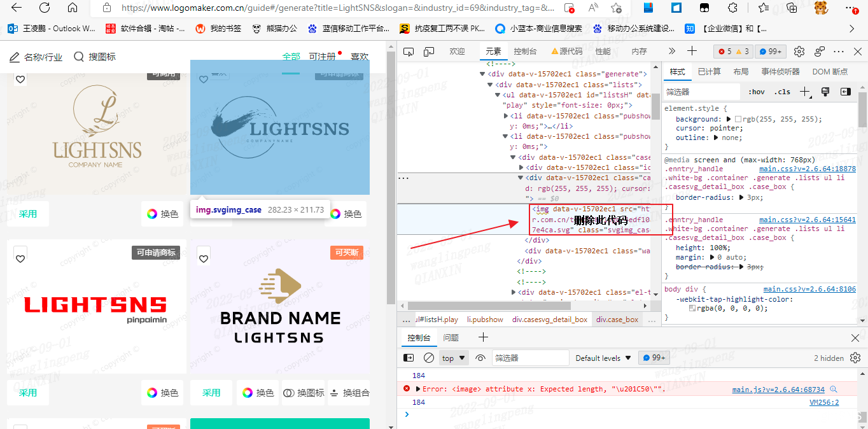Open main.css?v=2.6.64:18878 source link
This screenshot has height=429, width=868.
coord(808,169)
